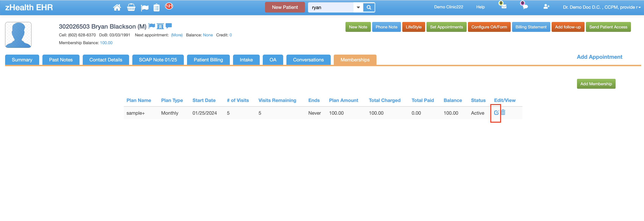
Task: Click the Monthly plan type cell
Action: coord(170,113)
